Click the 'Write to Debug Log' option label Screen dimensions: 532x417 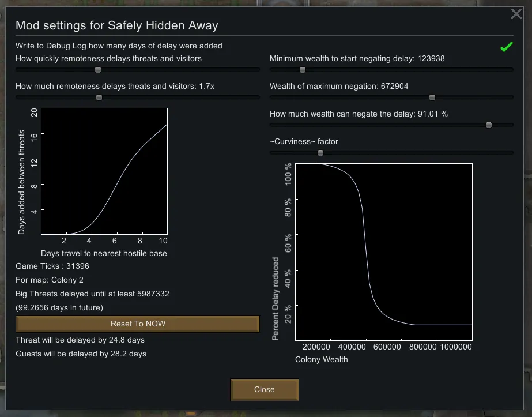pos(119,46)
